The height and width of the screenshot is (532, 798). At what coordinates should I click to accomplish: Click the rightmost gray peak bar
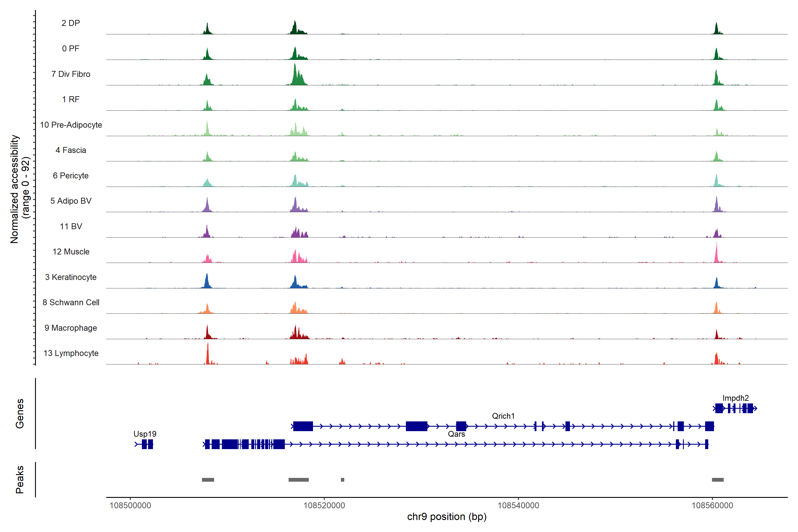(x=718, y=480)
